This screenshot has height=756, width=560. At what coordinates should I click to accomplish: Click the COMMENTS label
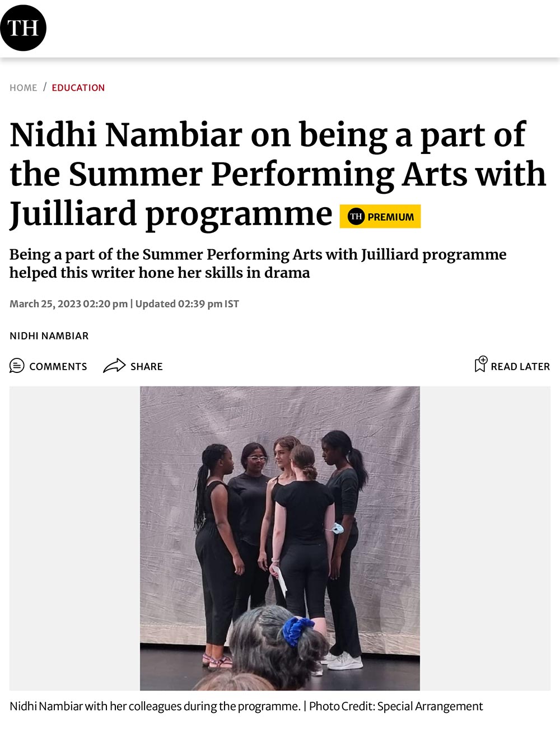[58, 367]
